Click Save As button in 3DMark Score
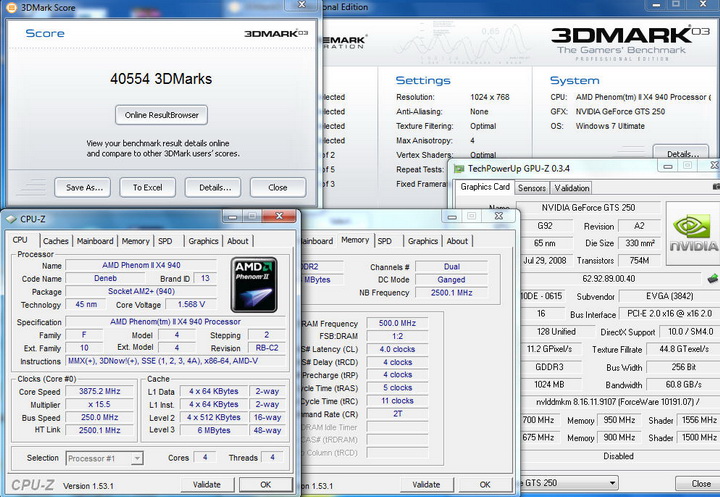This screenshot has width=720, height=497. click(83, 187)
